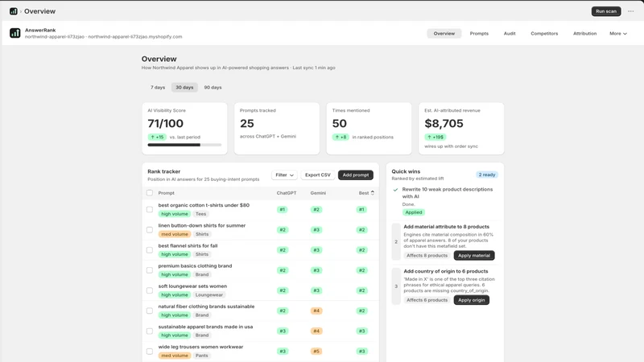Click ChatGPT #1 rank for organic t-shirts
Image resolution: width=644 pixels, height=362 pixels.
coord(283,210)
